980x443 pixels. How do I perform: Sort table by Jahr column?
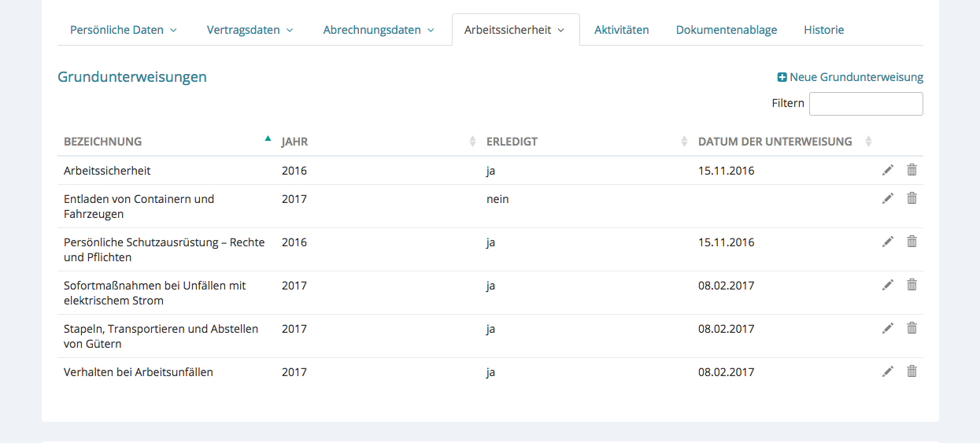tap(295, 142)
